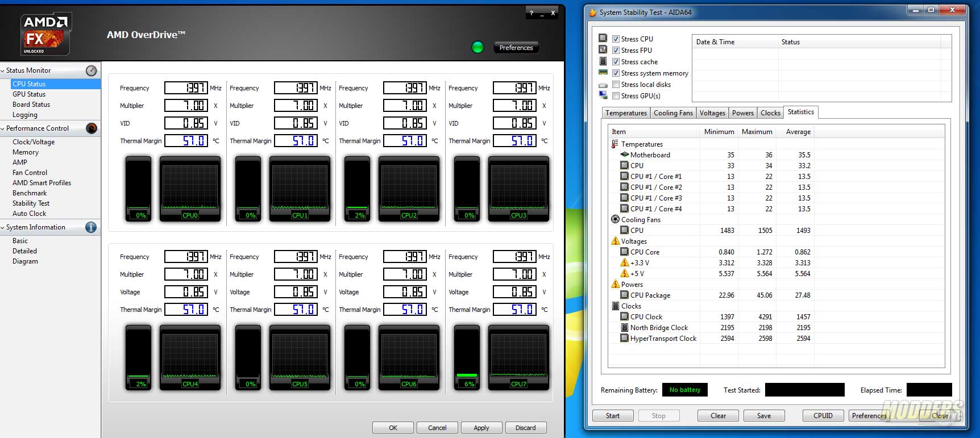The image size is (980, 438).
Task: Uncheck the Stress cache checkbox
Action: coord(616,61)
